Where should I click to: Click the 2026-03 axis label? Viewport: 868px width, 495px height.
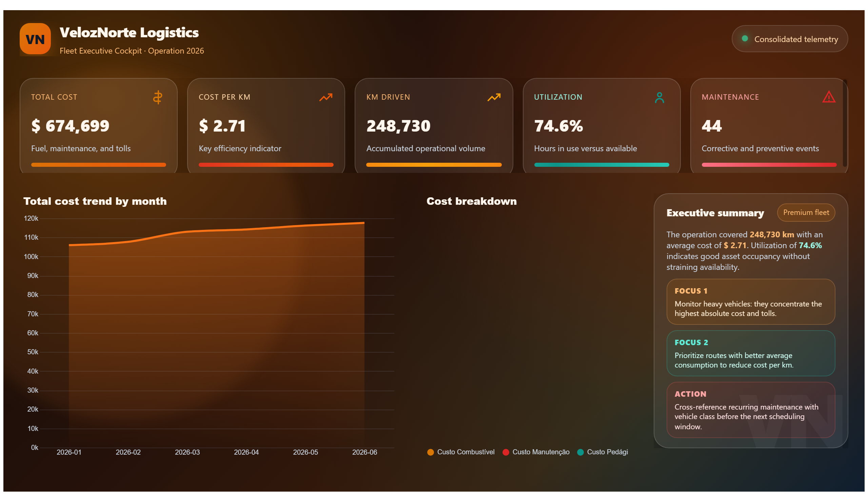pos(187,452)
